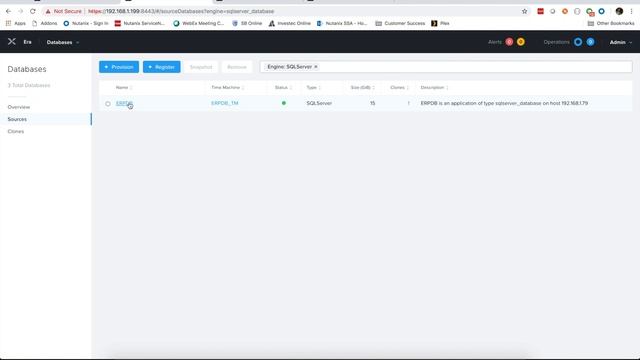Click the yellow Alerts badge

pyautogui.click(x=521, y=42)
